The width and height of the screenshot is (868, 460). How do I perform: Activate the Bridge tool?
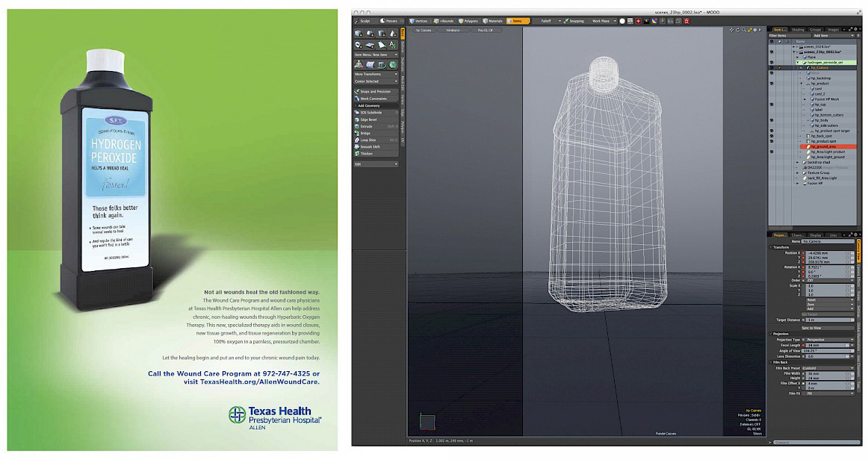point(376,134)
